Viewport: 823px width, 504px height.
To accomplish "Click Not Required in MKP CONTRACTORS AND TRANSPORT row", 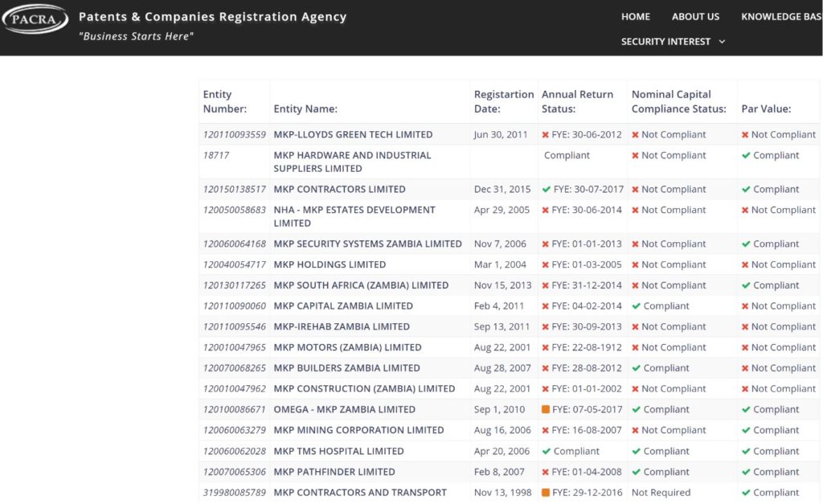I will tap(661, 493).
